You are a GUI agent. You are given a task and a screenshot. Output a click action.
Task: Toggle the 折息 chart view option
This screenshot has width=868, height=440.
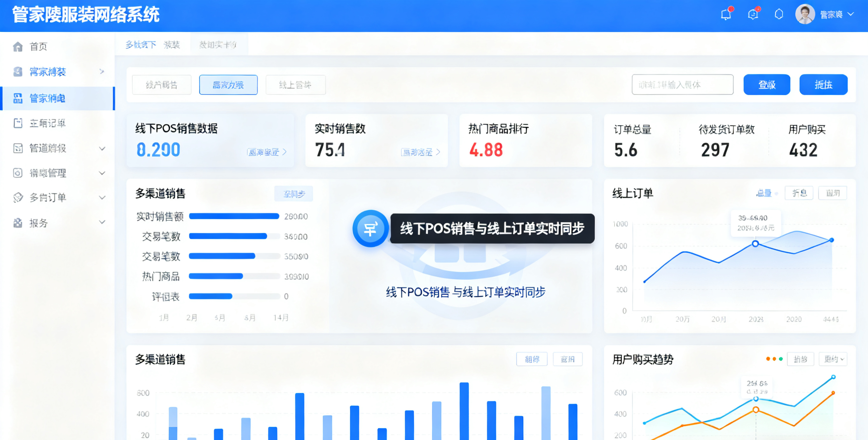799,193
